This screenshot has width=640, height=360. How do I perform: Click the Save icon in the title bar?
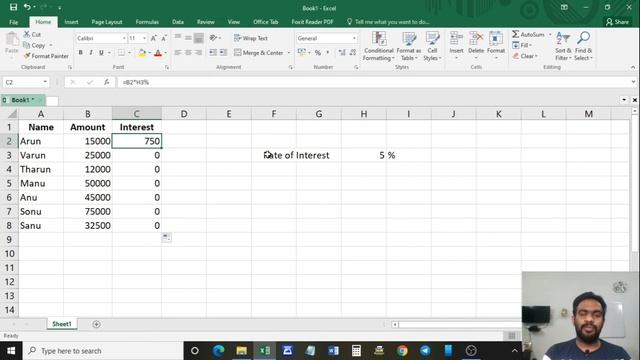pos(13,7)
